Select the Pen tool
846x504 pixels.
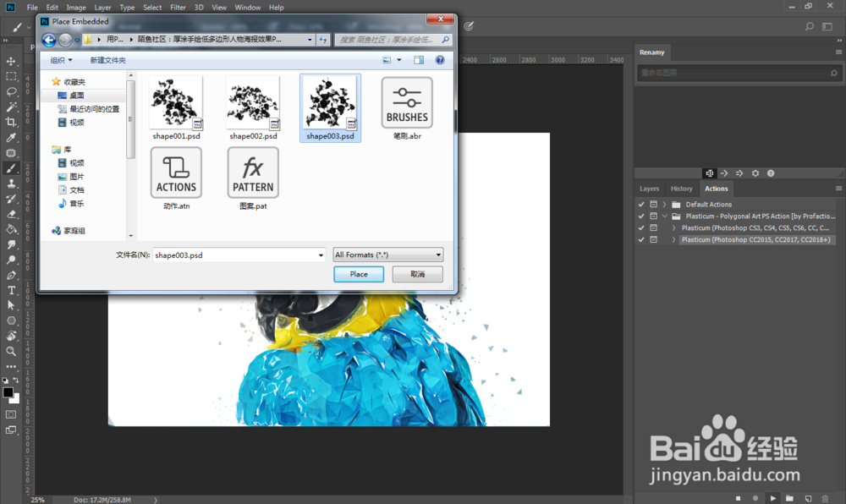(11, 275)
